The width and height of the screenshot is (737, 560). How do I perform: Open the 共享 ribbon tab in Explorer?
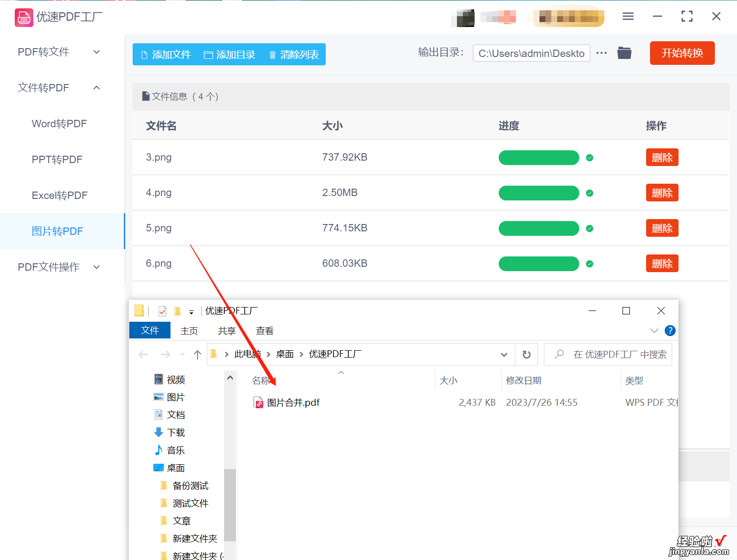(x=227, y=331)
